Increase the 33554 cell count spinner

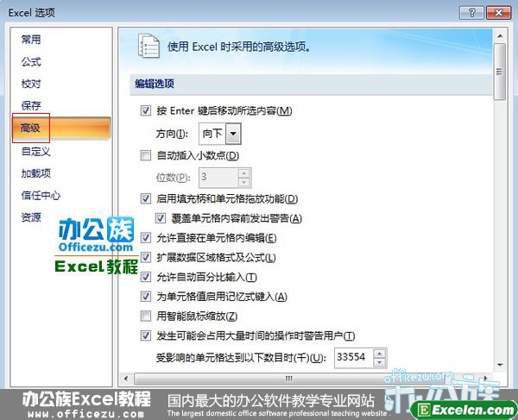(x=380, y=354)
